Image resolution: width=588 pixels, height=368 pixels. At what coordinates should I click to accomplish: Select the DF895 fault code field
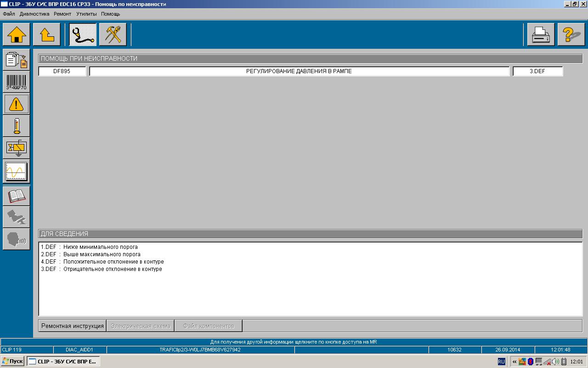[62, 71]
